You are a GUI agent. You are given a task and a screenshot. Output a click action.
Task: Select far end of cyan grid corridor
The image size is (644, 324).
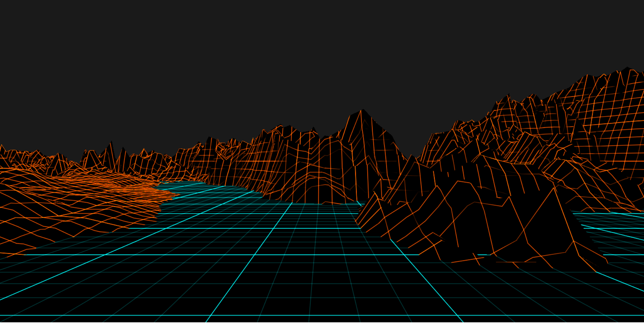pos(188,183)
